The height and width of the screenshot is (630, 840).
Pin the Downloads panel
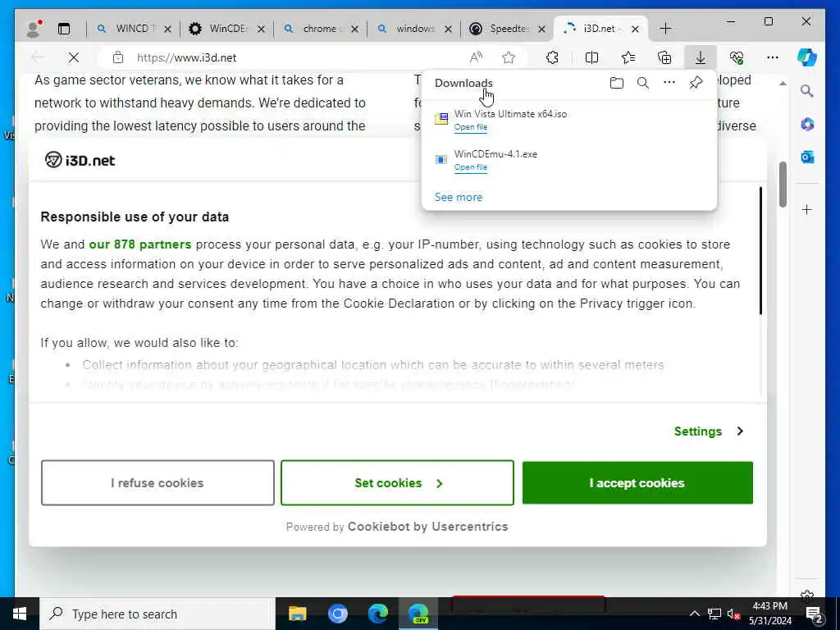click(696, 83)
